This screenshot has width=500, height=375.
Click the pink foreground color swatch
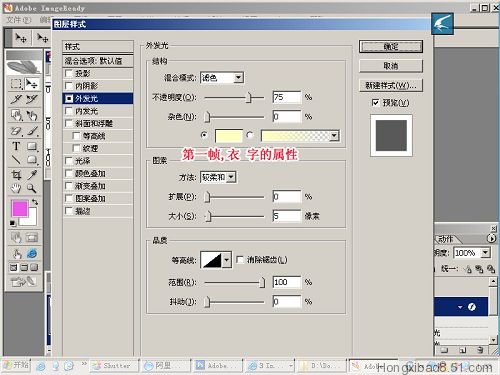[20, 209]
